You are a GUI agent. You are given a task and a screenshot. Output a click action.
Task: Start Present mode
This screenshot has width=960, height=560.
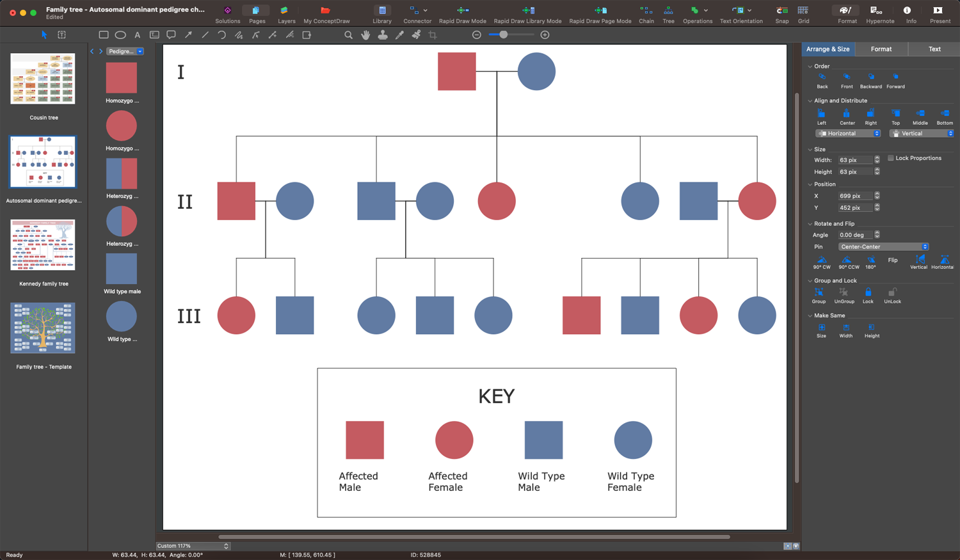[940, 15]
